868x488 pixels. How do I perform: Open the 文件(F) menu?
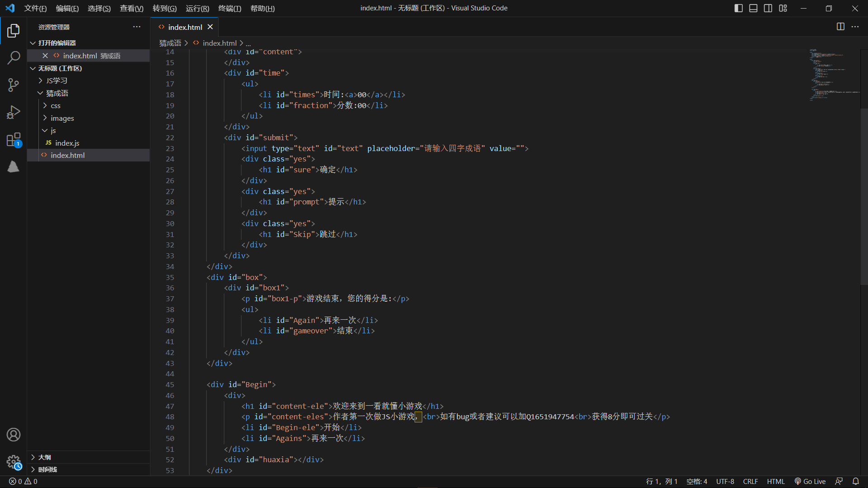[x=35, y=8]
